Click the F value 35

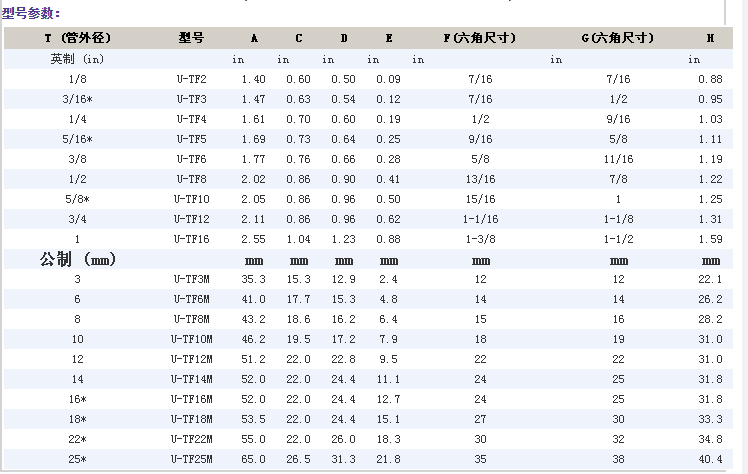coord(480,460)
